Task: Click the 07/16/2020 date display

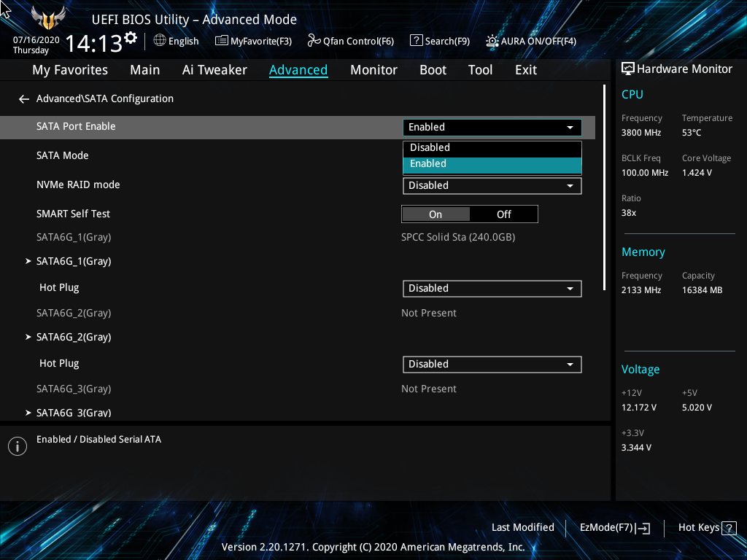Action: 36,40
